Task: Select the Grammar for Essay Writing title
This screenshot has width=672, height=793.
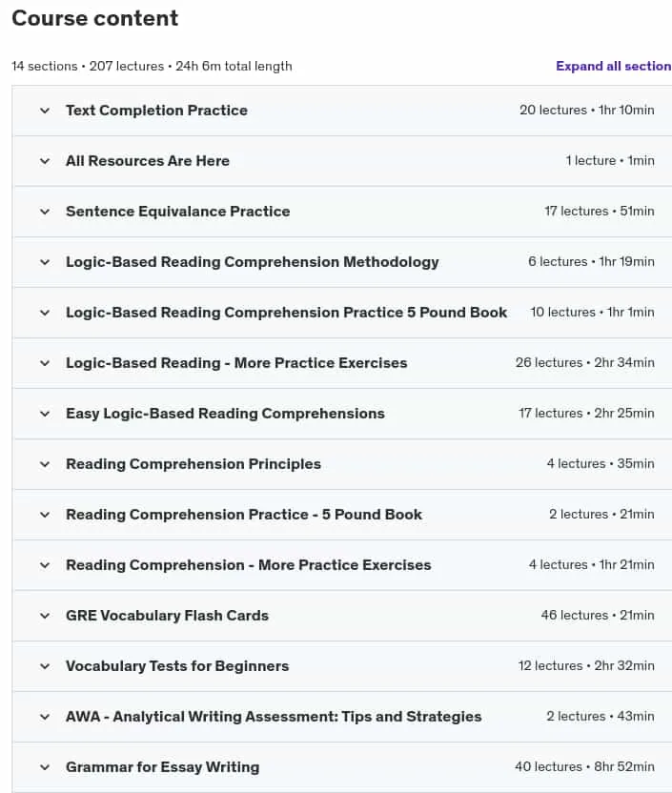Action: [x=162, y=767]
